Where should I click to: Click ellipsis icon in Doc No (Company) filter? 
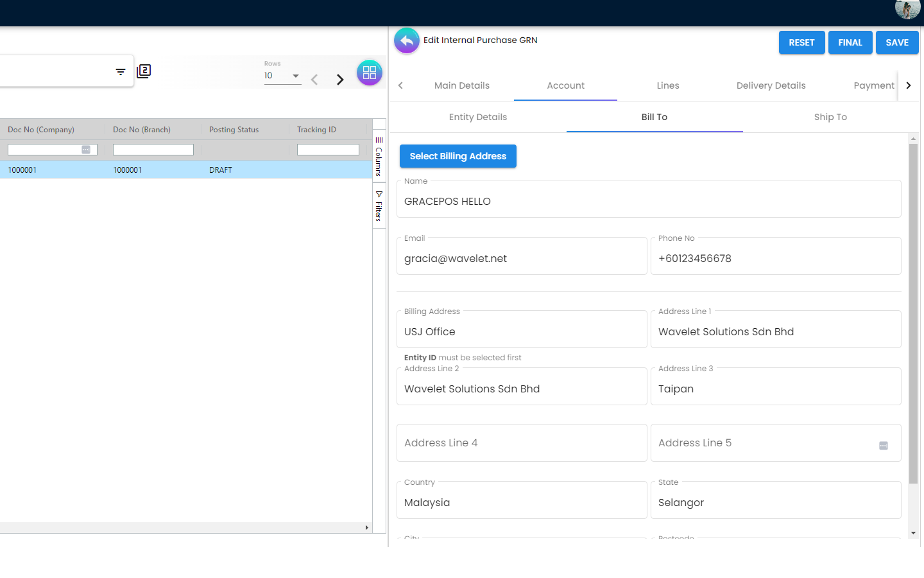tap(86, 150)
